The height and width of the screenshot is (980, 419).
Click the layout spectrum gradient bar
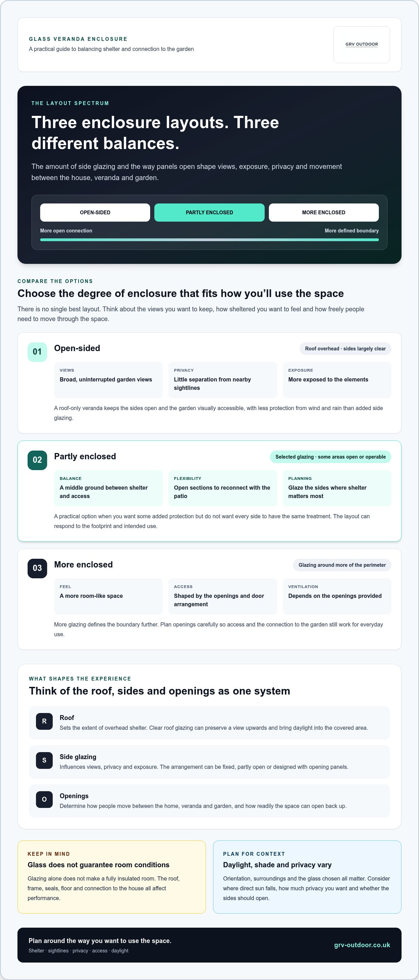tap(209, 240)
